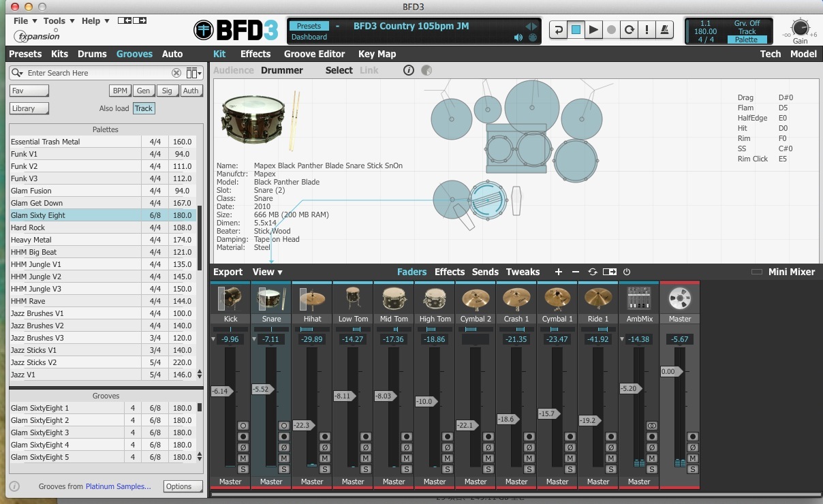
Task: Arm record on the Mid Tom channel
Action: point(407,437)
